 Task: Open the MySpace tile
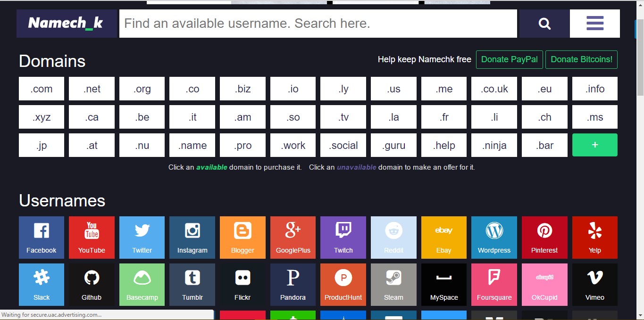pyautogui.click(x=444, y=285)
